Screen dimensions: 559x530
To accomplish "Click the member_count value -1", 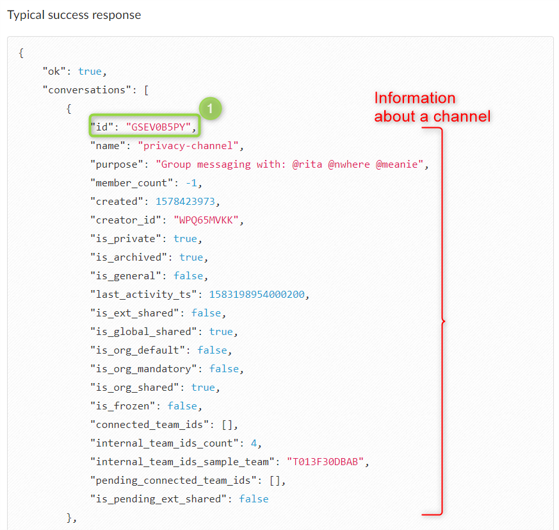I will click(191, 183).
